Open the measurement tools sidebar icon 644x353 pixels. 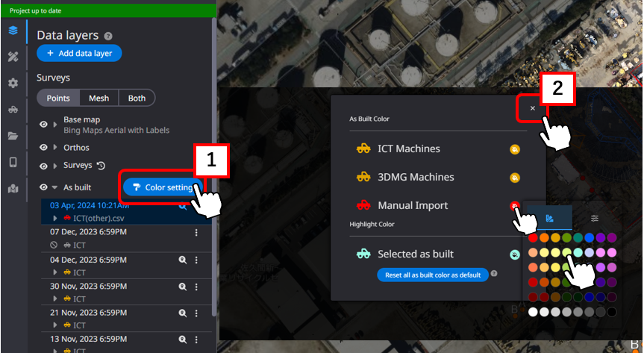tap(13, 57)
